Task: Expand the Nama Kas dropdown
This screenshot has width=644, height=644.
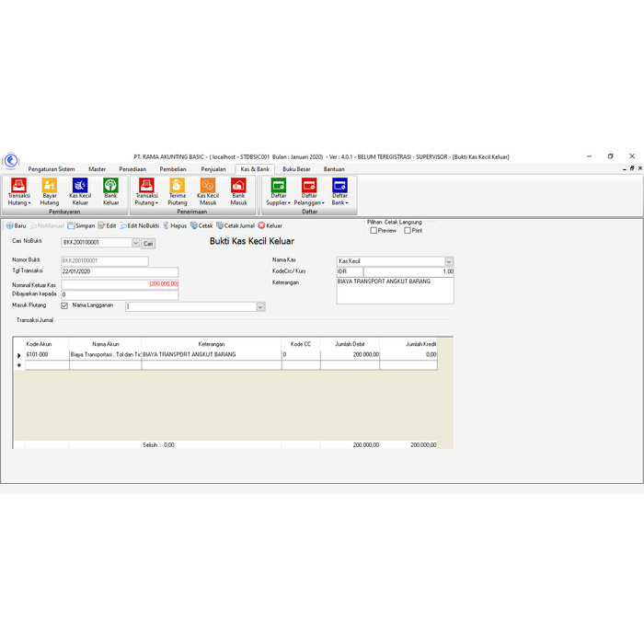Action: pyautogui.click(x=449, y=261)
